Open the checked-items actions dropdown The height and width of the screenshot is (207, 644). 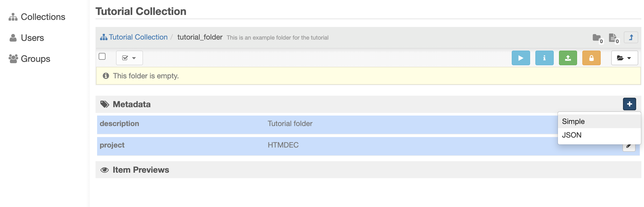tap(129, 58)
